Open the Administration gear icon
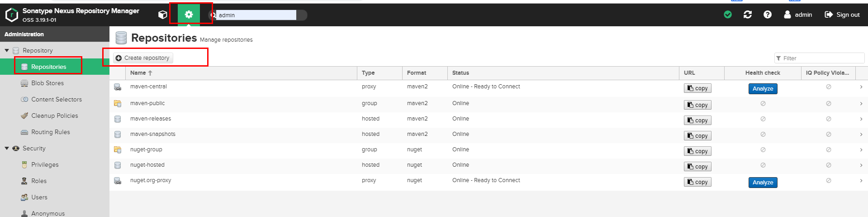 (189, 14)
